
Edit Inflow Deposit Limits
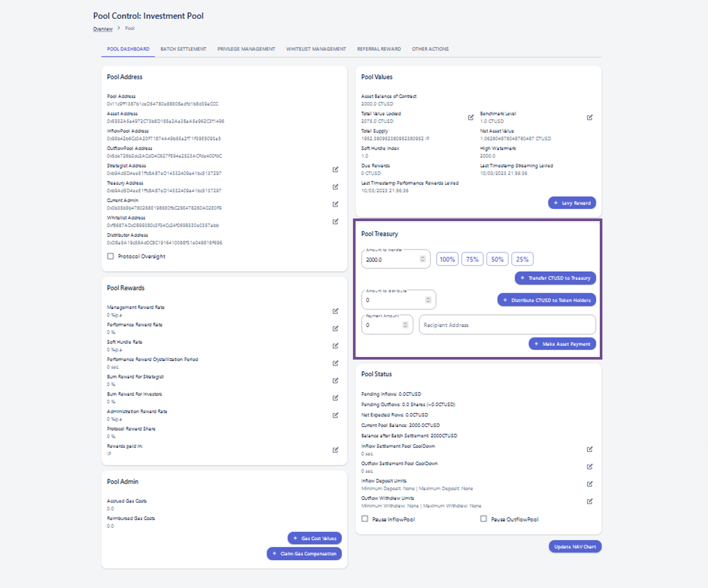(x=589, y=484)
